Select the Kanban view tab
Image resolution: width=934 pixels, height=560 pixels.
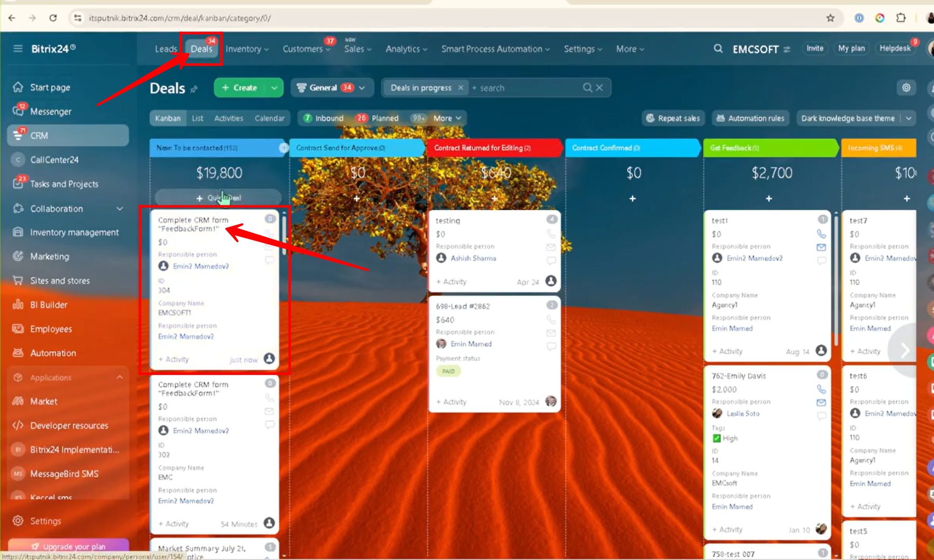pos(168,118)
